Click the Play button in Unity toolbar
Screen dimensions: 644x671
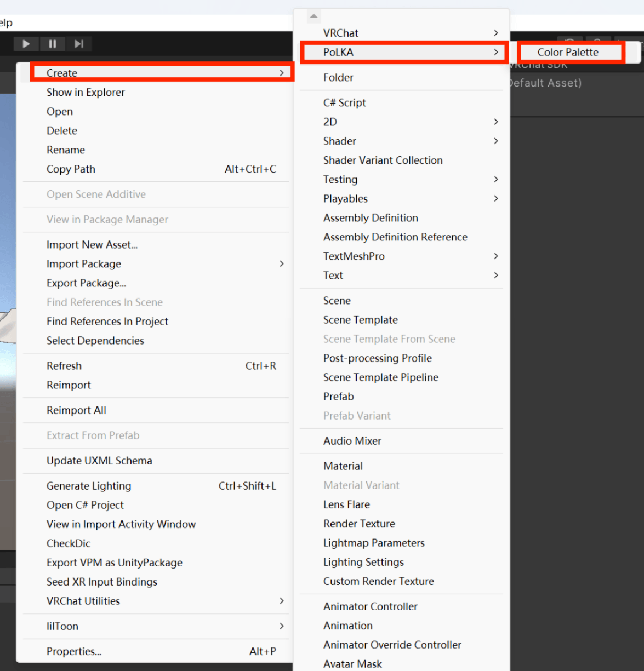(x=26, y=44)
